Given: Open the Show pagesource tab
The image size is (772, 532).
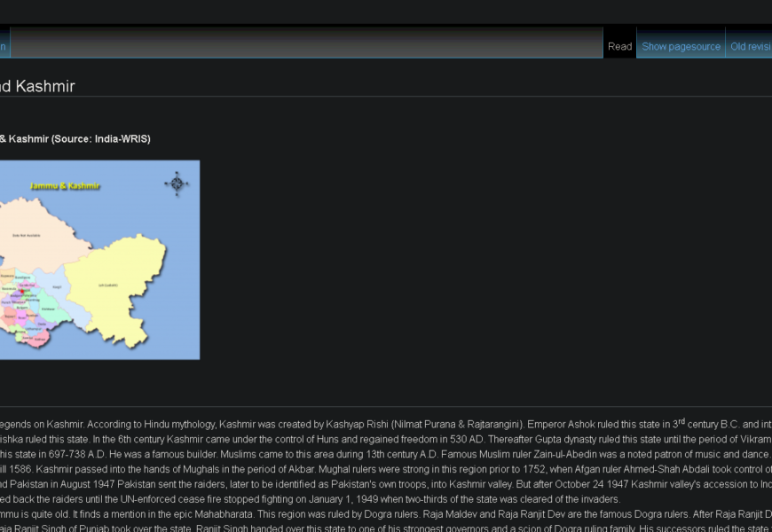Looking at the screenshot, I should pyautogui.click(x=681, y=46).
